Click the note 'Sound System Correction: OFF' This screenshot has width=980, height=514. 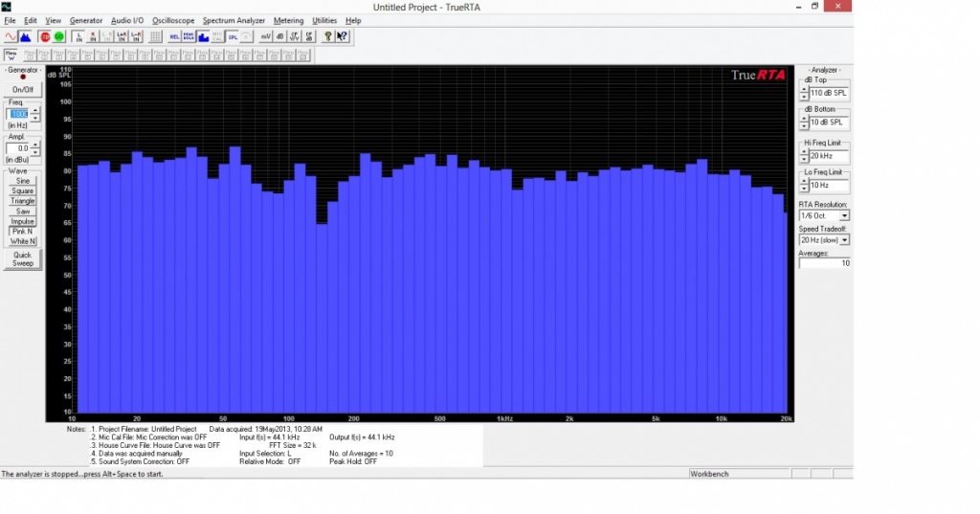coord(140,461)
